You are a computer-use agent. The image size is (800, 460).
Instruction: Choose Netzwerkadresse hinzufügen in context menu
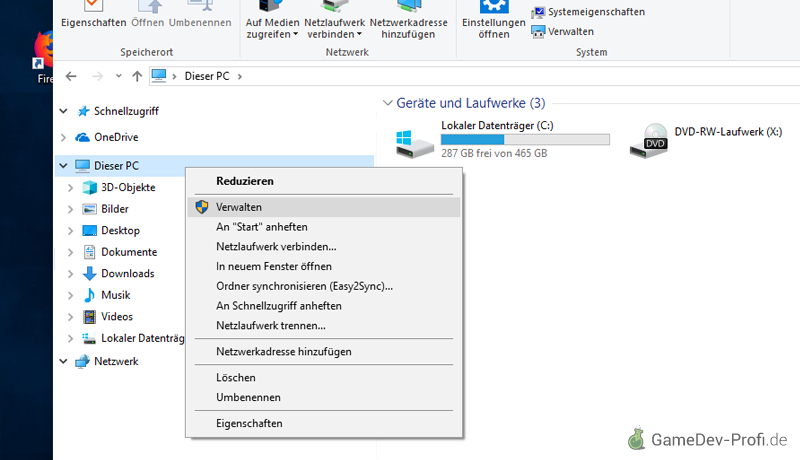324,351
